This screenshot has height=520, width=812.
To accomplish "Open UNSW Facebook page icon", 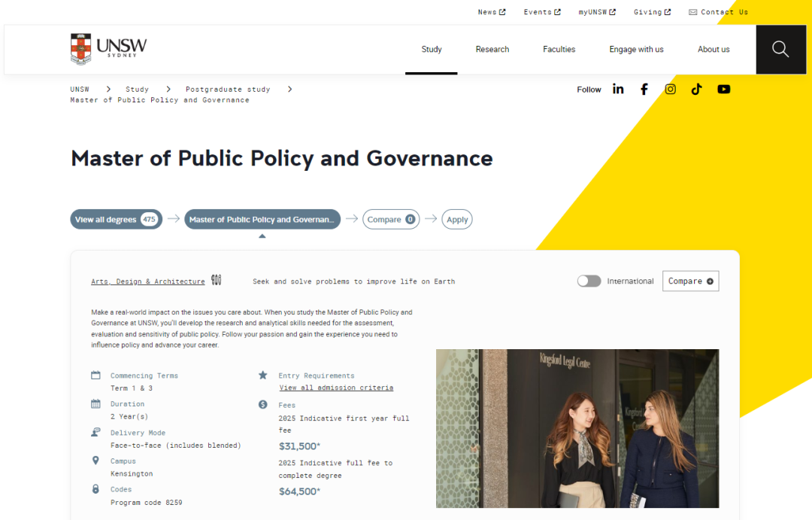I will [x=644, y=89].
